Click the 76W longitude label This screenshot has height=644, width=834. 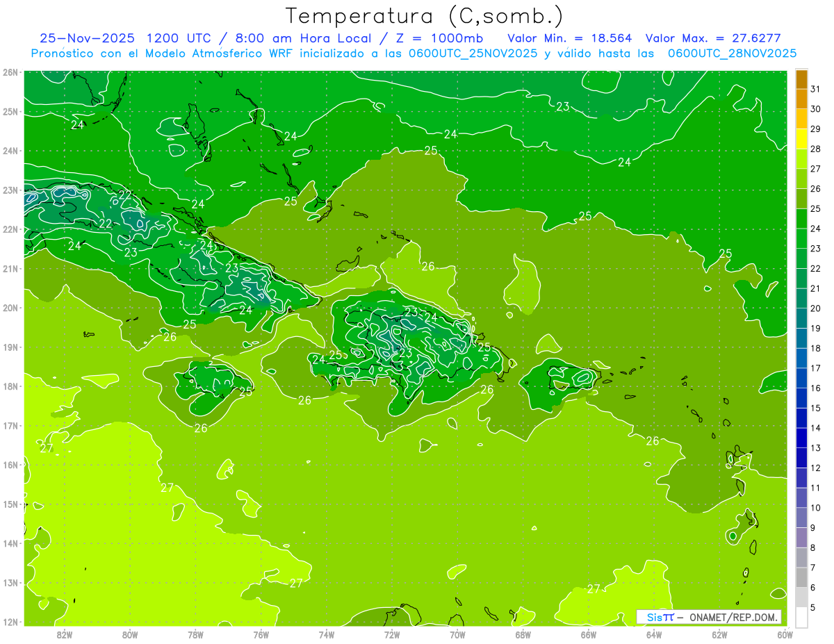click(x=261, y=634)
